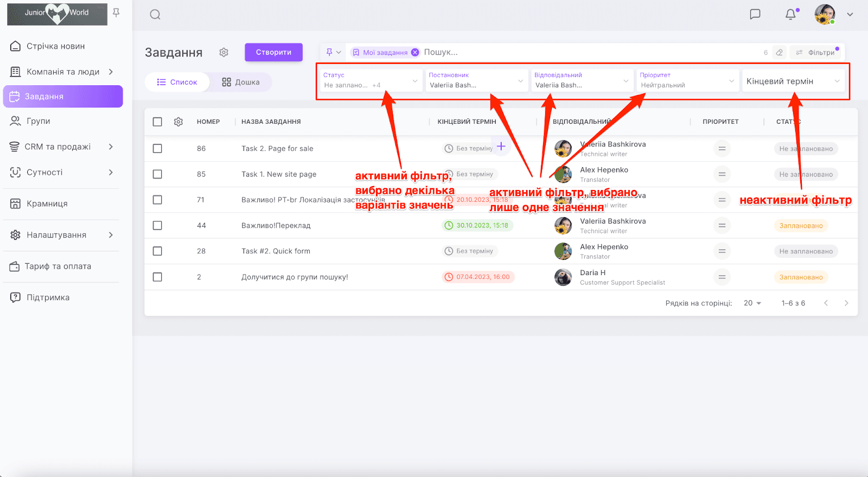The height and width of the screenshot is (477, 868).
Task: Select checkbox for task 44
Action: click(157, 225)
